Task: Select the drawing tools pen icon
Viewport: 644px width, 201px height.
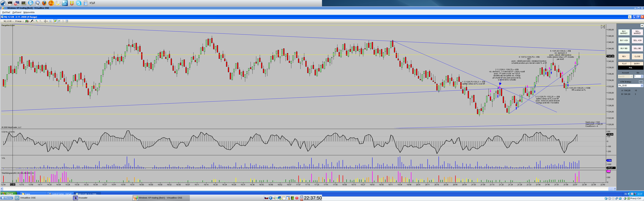Action: click(32, 21)
